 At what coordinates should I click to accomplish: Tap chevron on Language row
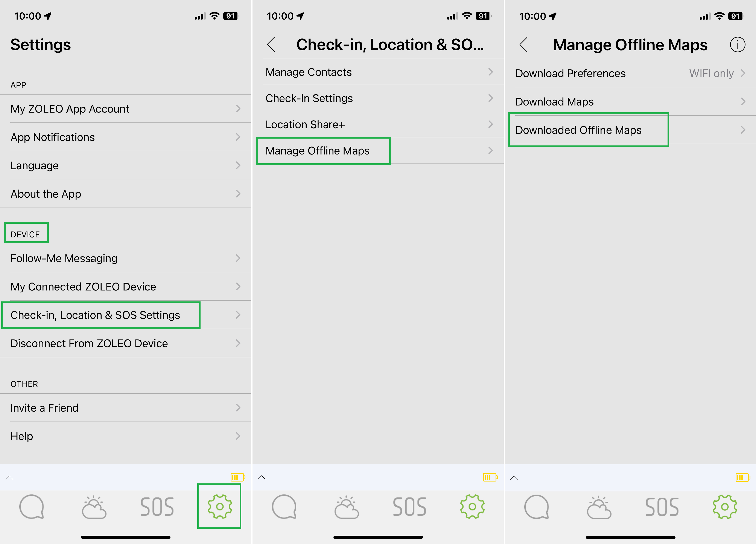pos(238,165)
